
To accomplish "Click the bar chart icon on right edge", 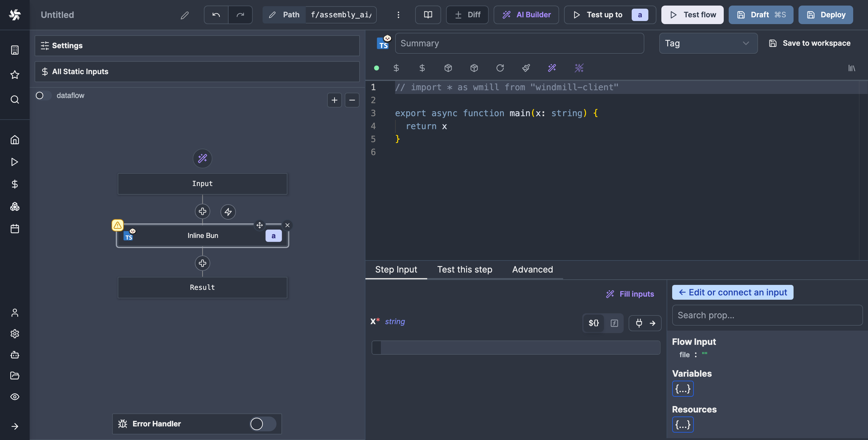I will [x=852, y=68].
